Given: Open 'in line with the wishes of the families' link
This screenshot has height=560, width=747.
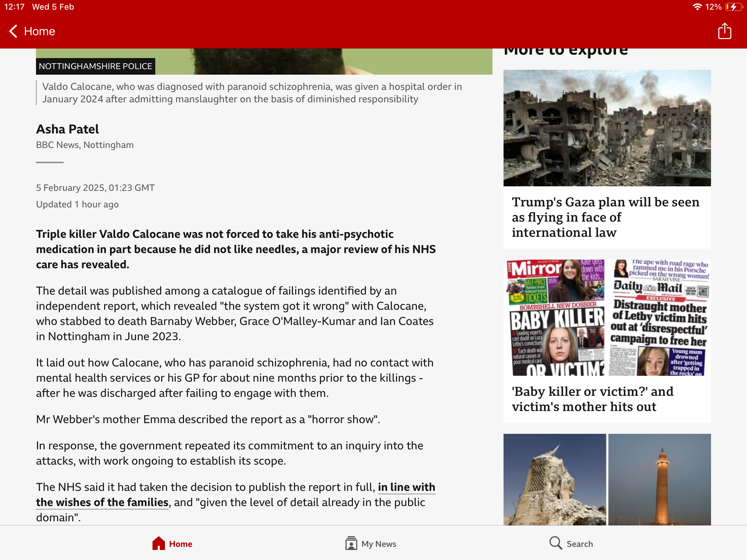Looking at the screenshot, I should coord(236,495).
